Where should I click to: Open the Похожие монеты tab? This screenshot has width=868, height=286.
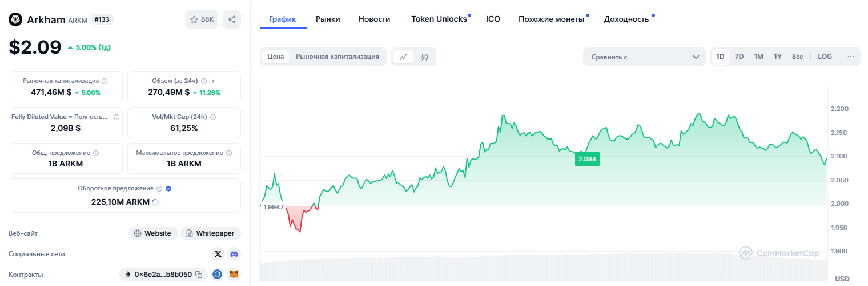coord(552,19)
